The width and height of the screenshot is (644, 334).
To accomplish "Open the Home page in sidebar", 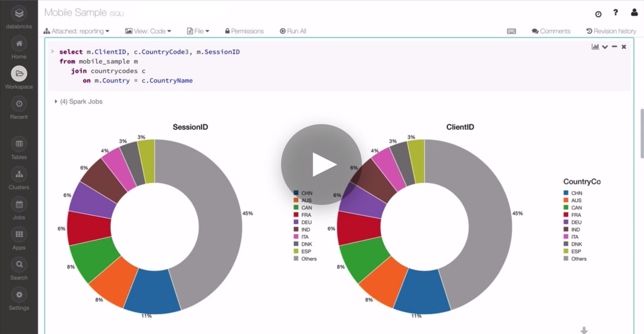I will 19,44.
